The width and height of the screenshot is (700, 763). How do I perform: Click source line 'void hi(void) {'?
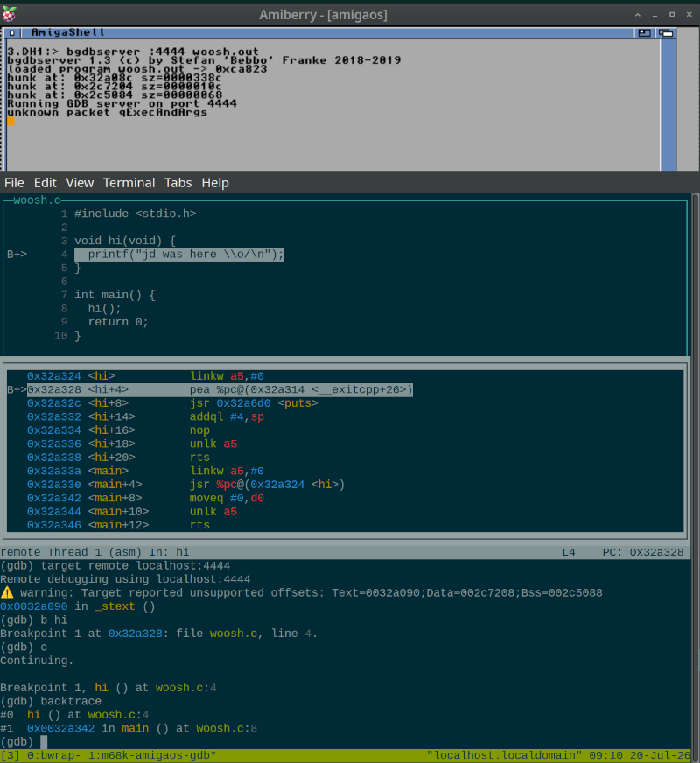pyautogui.click(x=125, y=241)
